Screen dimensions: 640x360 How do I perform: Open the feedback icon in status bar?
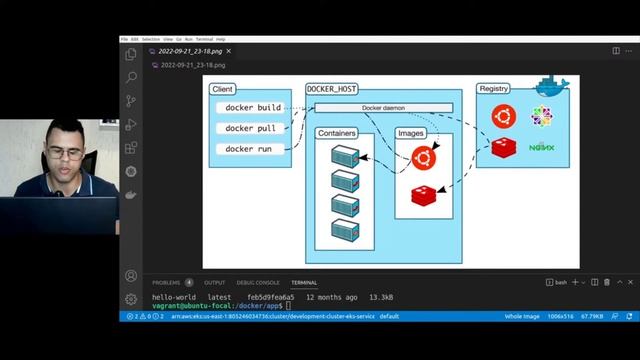(x=615, y=316)
